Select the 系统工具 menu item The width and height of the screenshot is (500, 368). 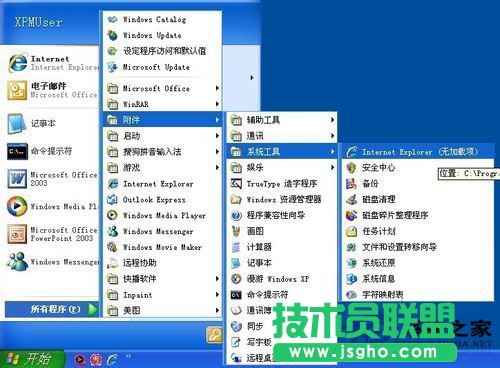click(x=282, y=152)
